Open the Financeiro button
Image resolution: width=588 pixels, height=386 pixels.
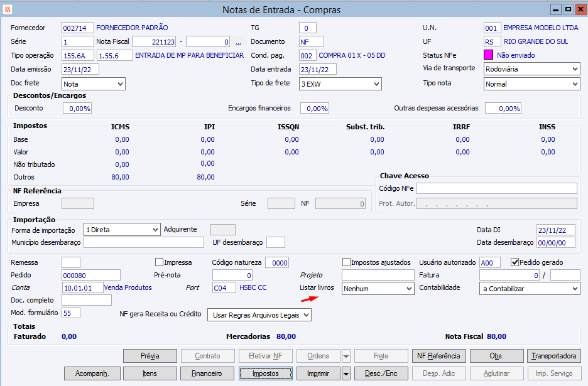(207, 373)
